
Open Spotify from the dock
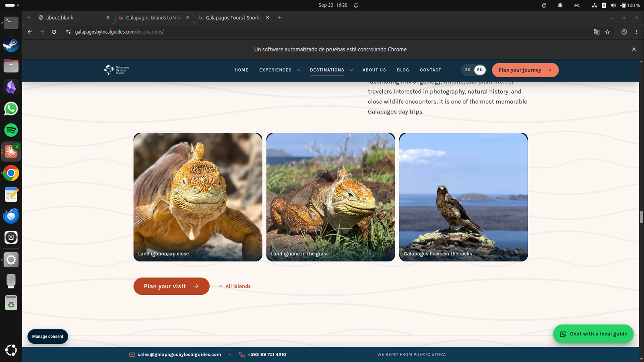click(11, 130)
